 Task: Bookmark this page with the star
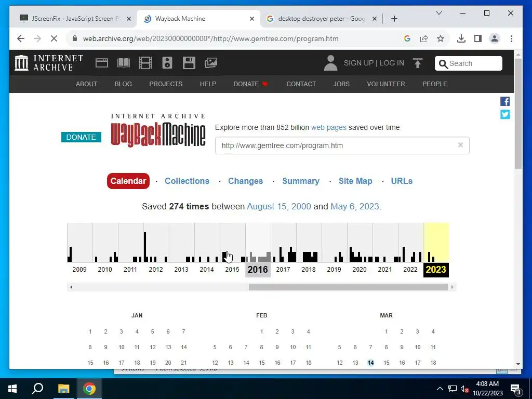(441, 38)
